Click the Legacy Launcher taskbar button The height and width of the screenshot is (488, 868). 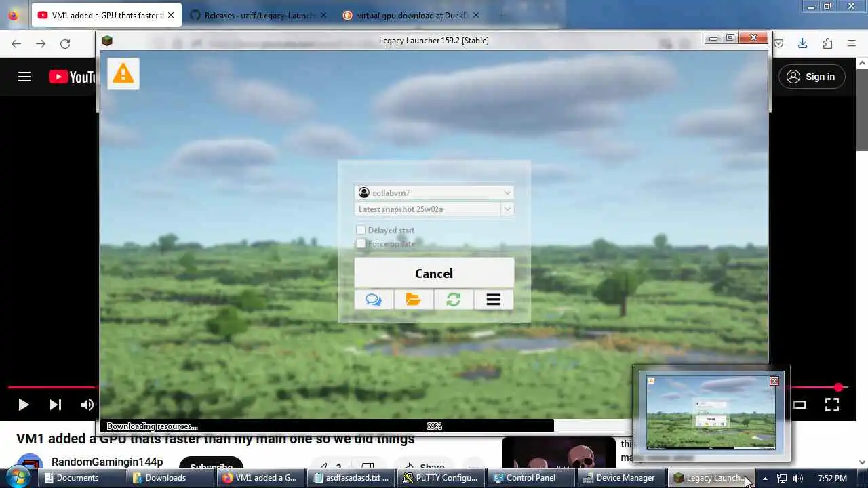point(711,478)
